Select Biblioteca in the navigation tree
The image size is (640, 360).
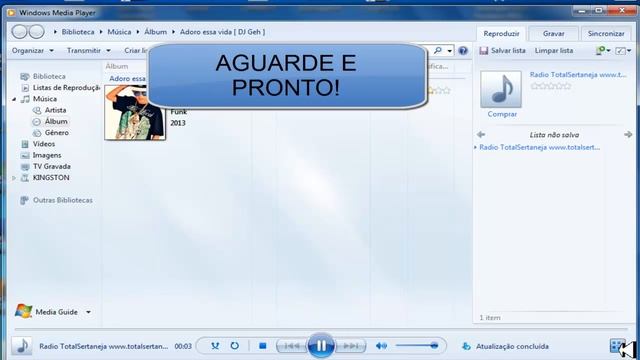pos(49,76)
